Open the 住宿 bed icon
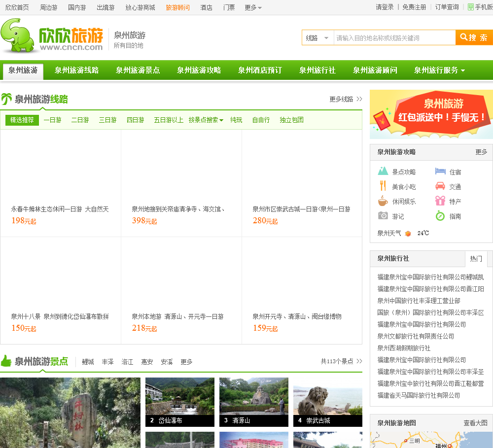The height and width of the screenshot is (448, 493). [x=440, y=171]
